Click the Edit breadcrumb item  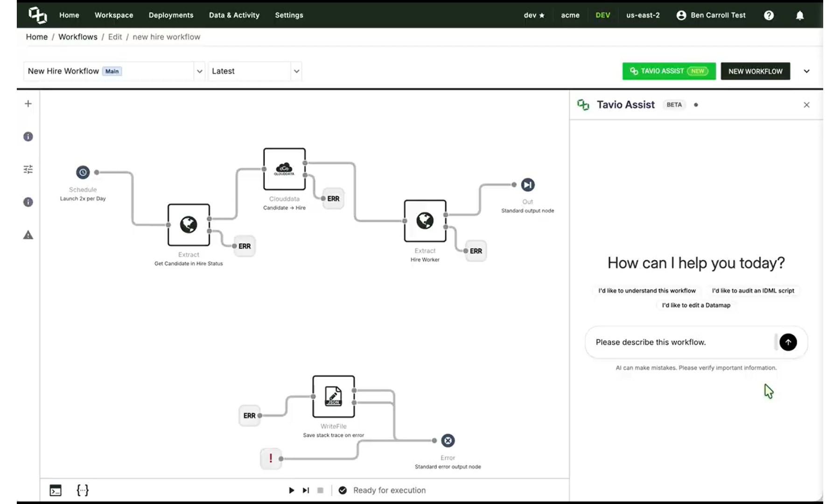coord(115,37)
